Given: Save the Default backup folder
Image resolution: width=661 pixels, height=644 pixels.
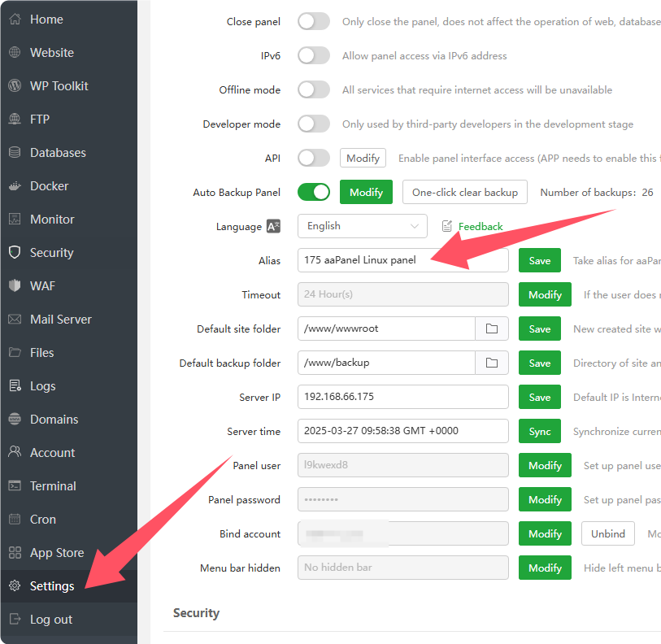Looking at the screenshot, I should click(x=540, y=363).
